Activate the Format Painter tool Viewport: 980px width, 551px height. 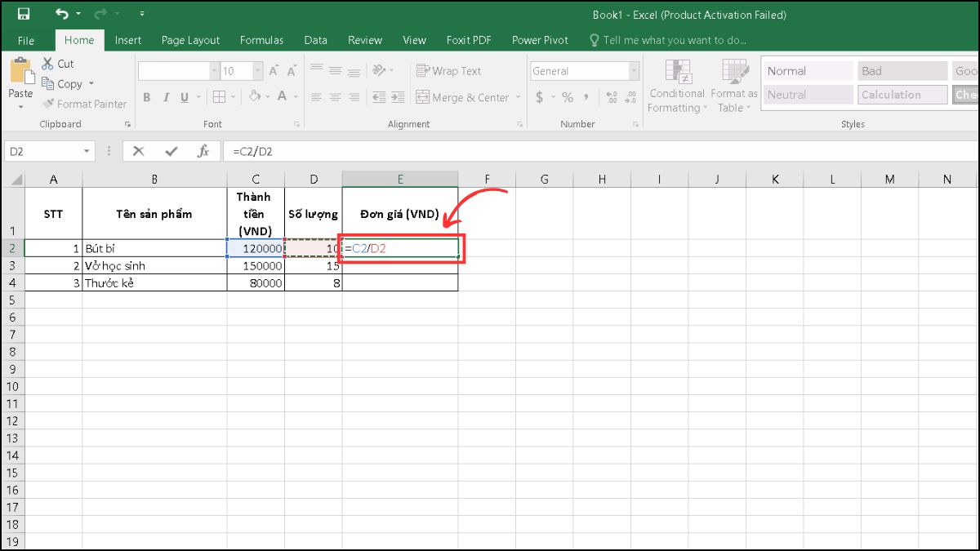pos(85,104)
